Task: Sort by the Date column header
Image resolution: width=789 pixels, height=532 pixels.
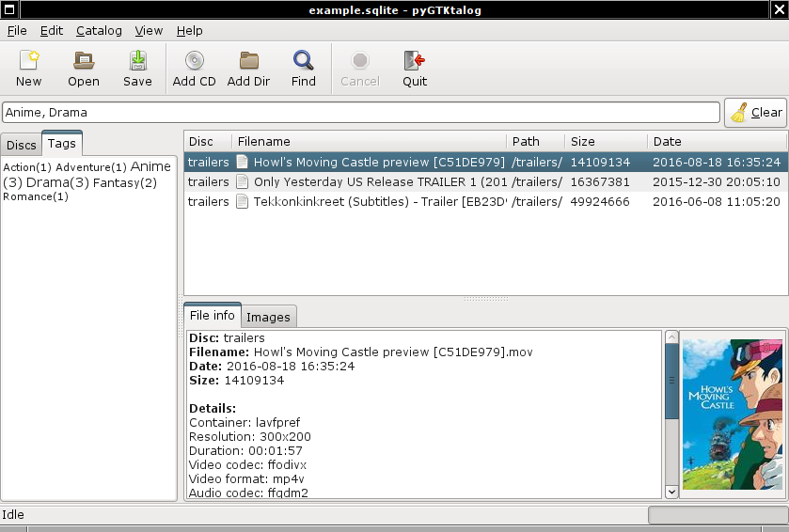Action: (x=717, y=141)
